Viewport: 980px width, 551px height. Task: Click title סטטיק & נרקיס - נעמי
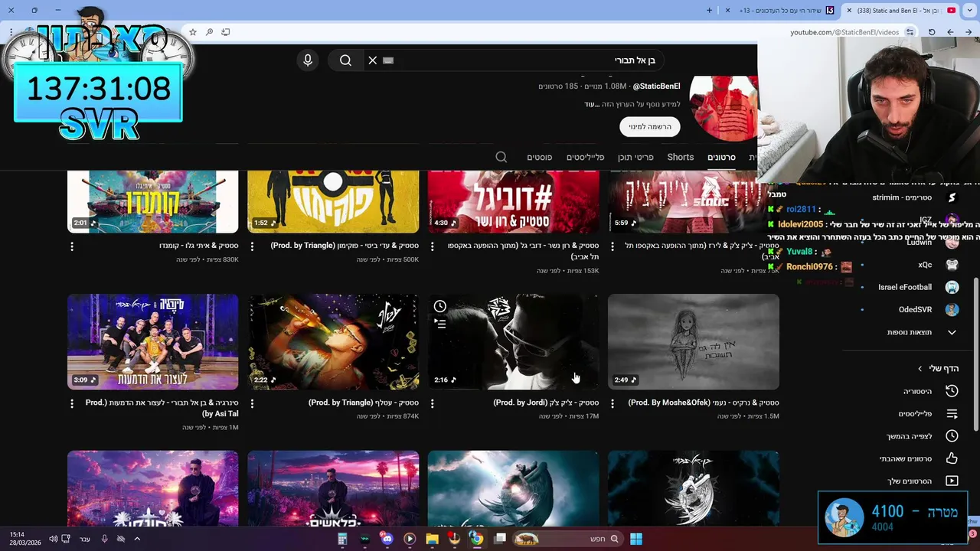coord(704,403)
